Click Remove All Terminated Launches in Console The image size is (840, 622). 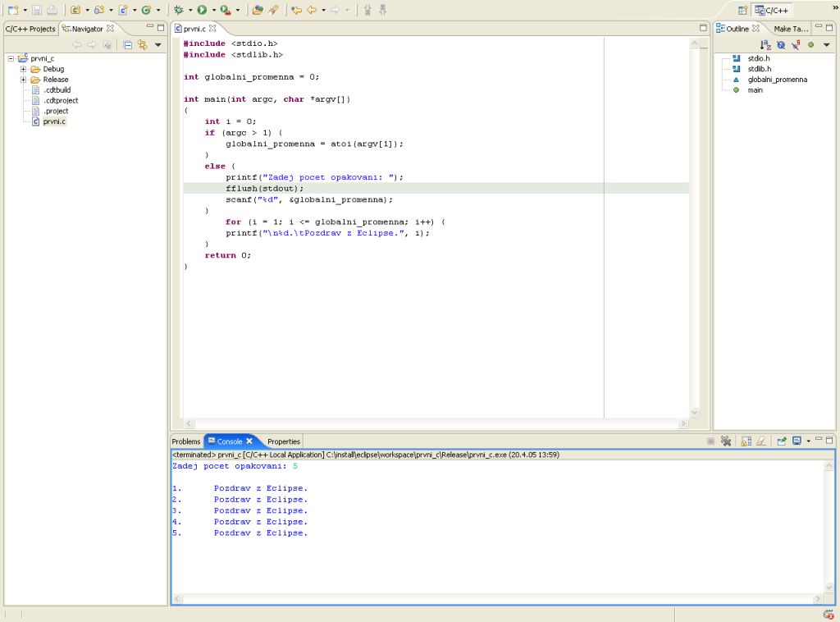point(726,441)
